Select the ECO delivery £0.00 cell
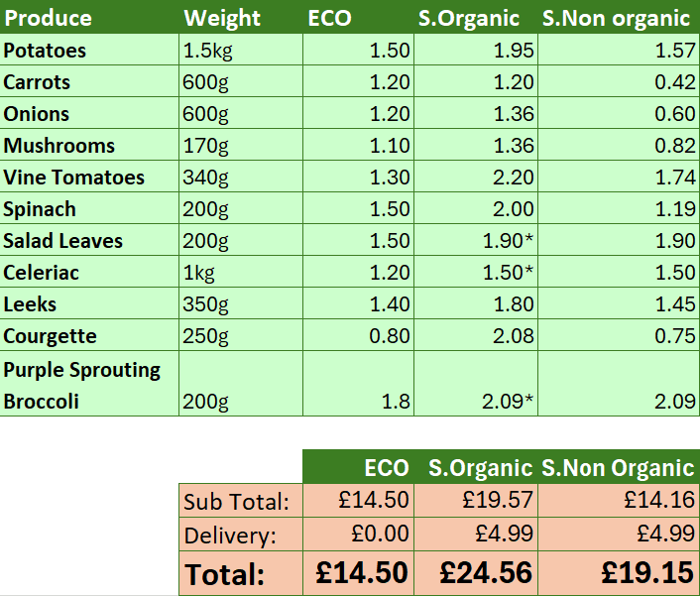Viewport: 700px width, 596px height. [359, 536]
